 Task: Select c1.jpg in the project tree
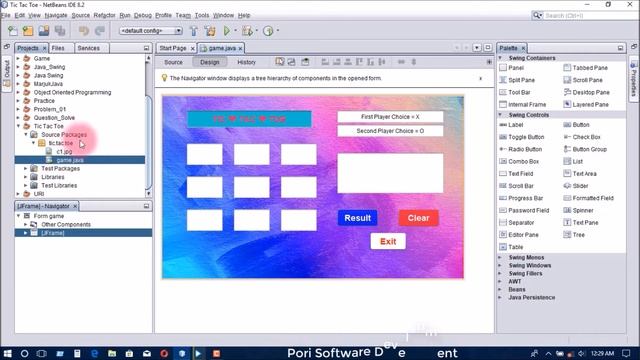click(x=64, y=151)
